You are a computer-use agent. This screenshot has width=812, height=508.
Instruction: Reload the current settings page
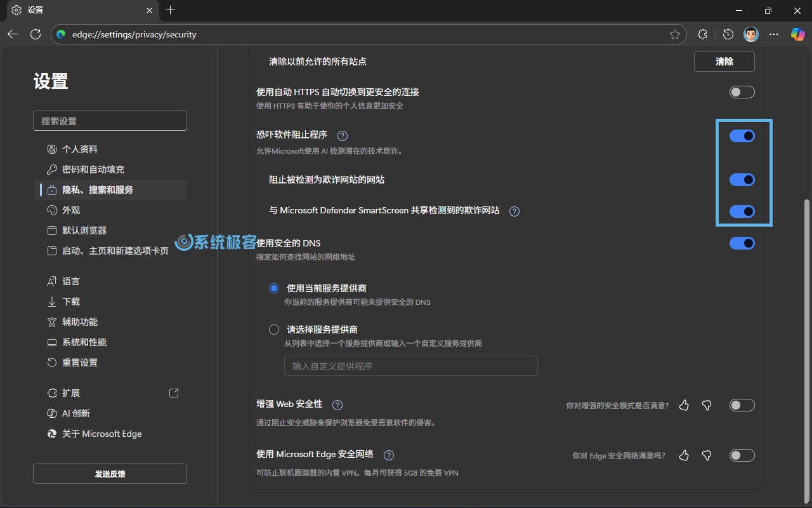pos(36,34)
